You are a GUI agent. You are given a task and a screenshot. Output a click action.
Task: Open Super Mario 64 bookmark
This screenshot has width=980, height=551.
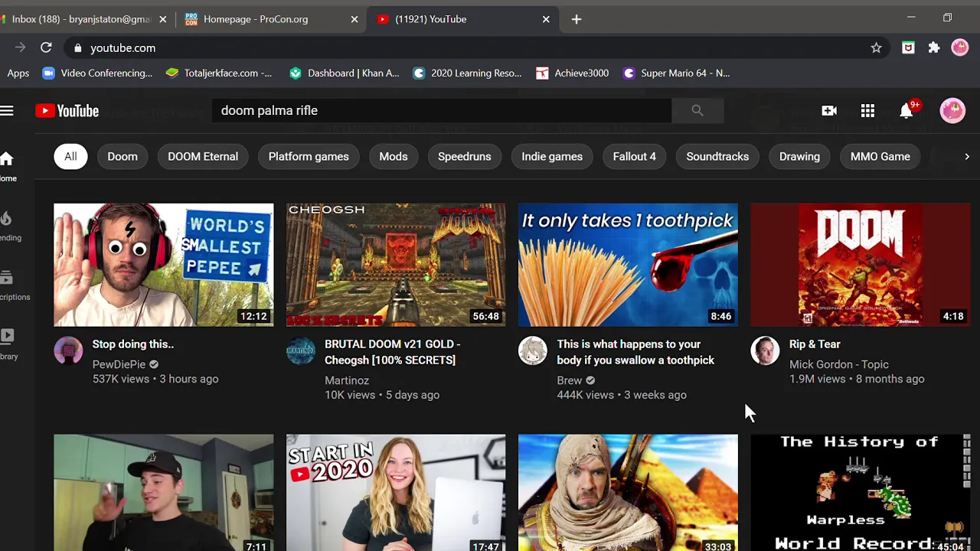click(677, 73)
